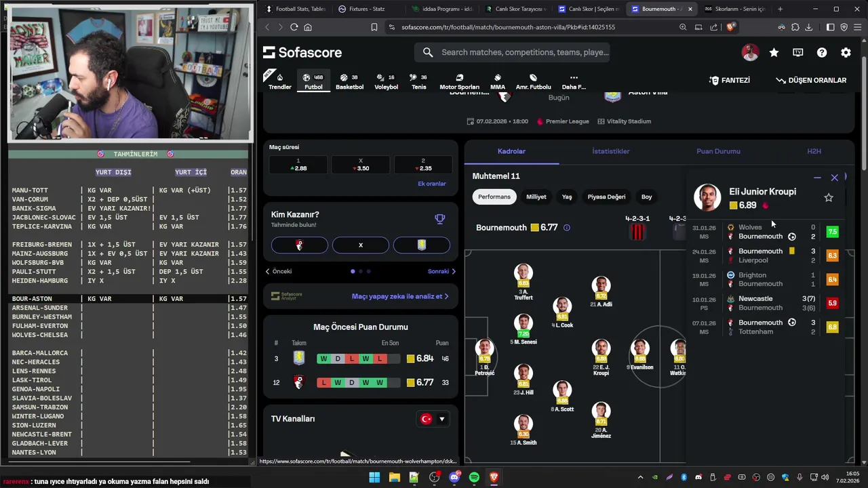868x488 pixels.
Task: Click the Sofascore search field
Action: tap(512, 52)
